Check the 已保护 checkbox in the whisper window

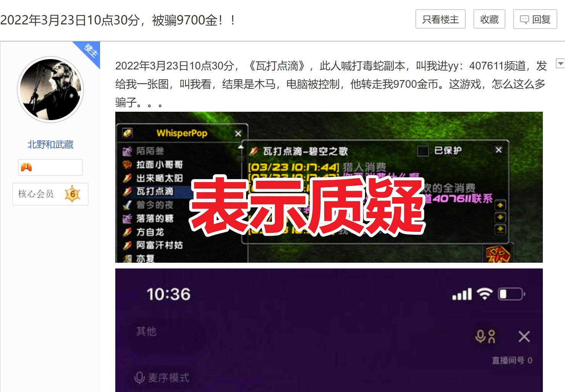[x=423, y=150]
